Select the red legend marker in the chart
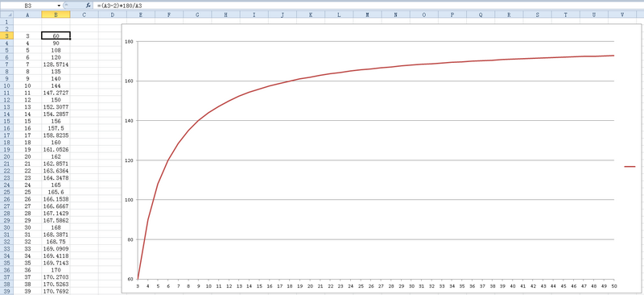 coord(630,167)
